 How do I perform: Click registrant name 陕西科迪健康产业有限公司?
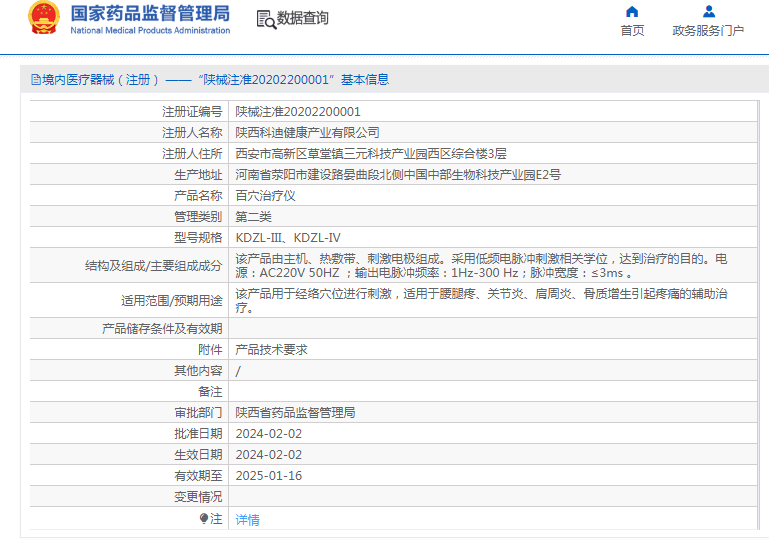[308, 132]
